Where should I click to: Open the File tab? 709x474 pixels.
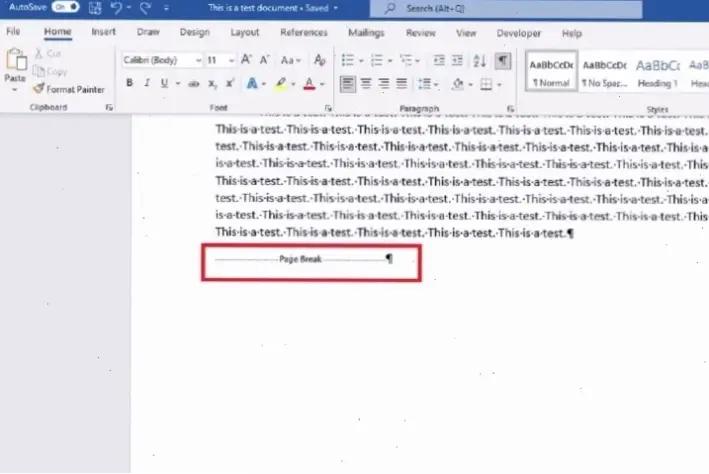(13, 32)
